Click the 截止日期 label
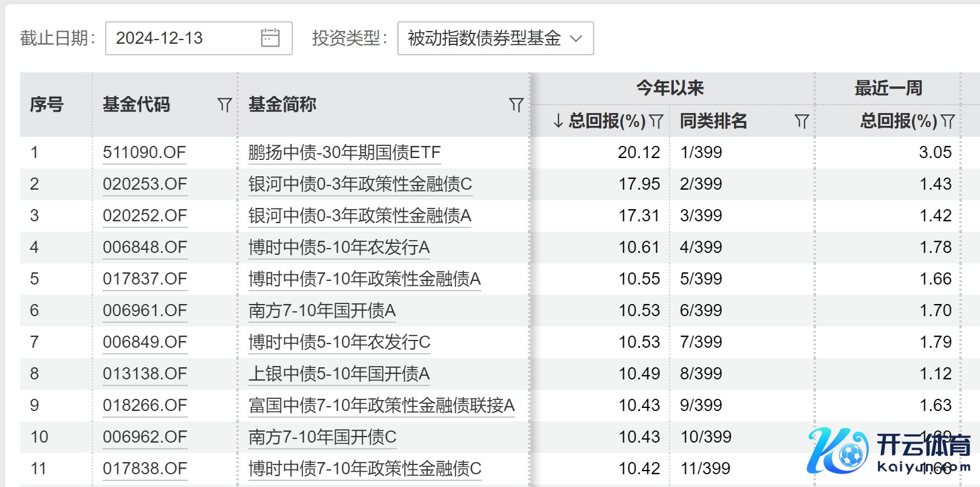 click(x=58, y=38)
